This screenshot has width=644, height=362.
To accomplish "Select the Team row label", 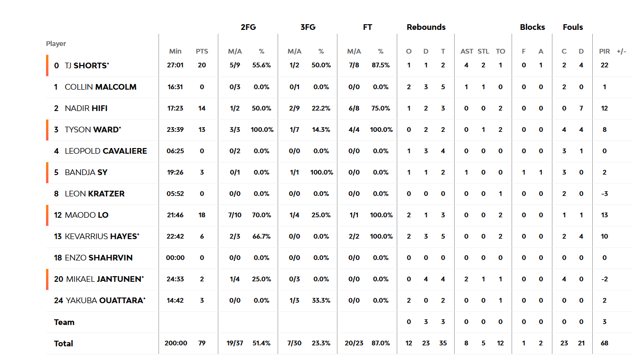I will click(x=64, y=322).
